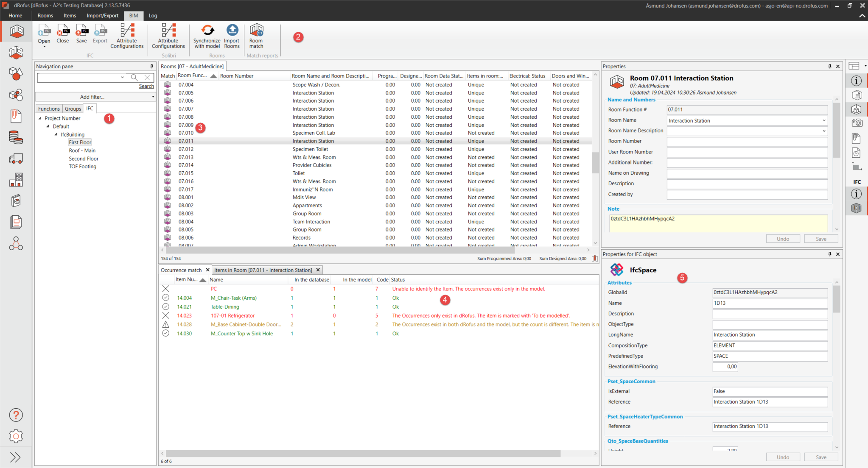This screenshot has height=468, width=868.
Task: Open the help question mark icon
Action: [x=16, y=415]
